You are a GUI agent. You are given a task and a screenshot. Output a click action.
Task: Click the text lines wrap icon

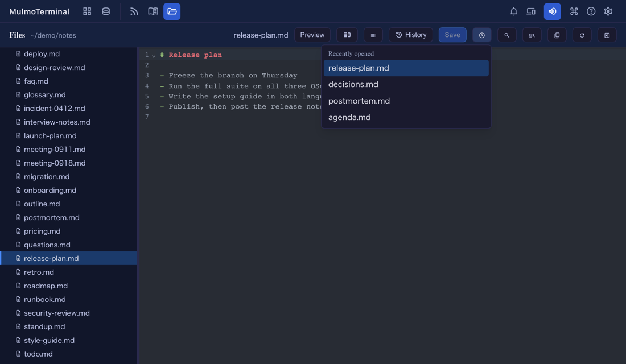pyautogui.click(x=373, y=35)
